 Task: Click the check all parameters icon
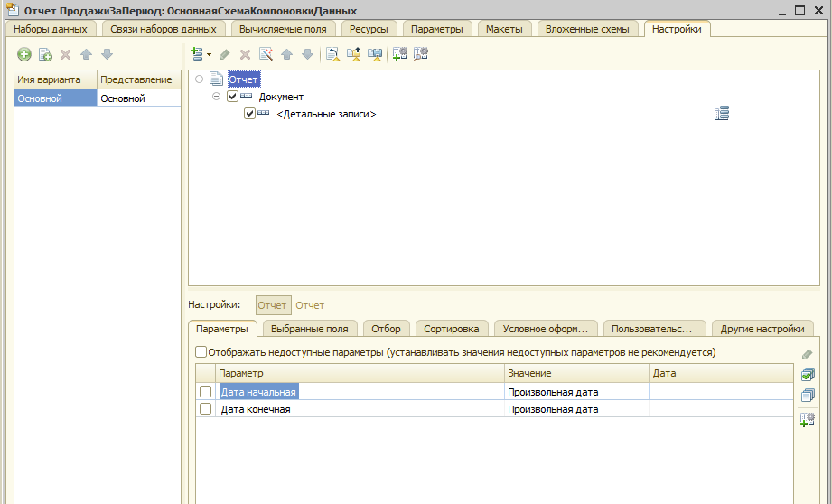point(808,374)
